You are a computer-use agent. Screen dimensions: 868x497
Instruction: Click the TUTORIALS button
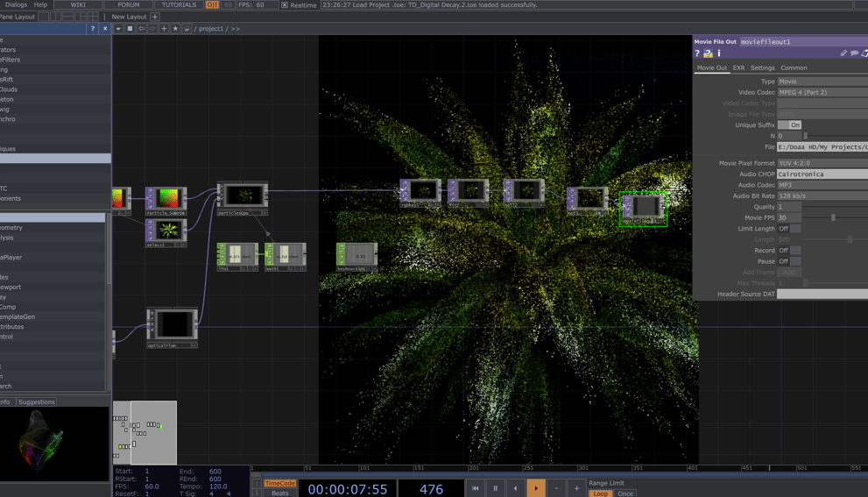coord(179,4)
